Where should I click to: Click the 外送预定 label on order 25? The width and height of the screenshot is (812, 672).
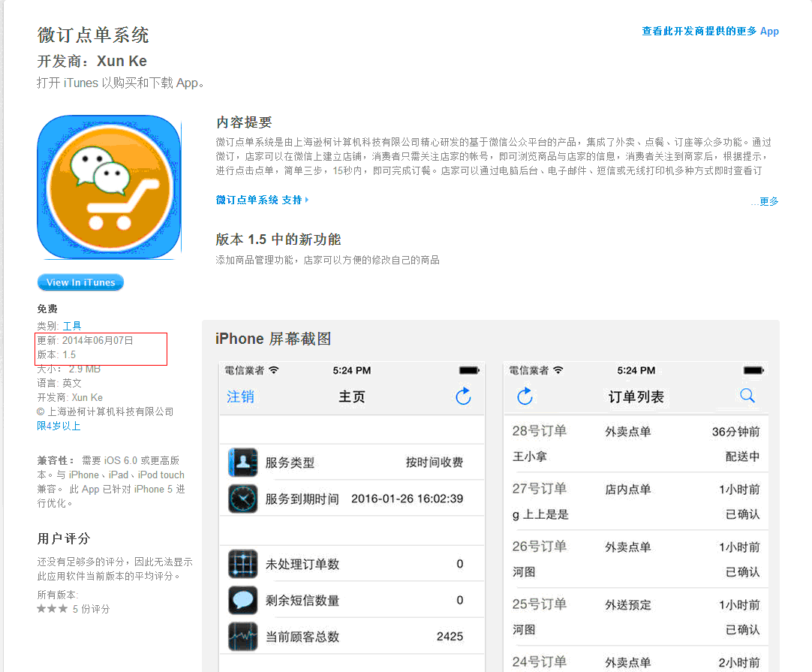click(627, 604)
